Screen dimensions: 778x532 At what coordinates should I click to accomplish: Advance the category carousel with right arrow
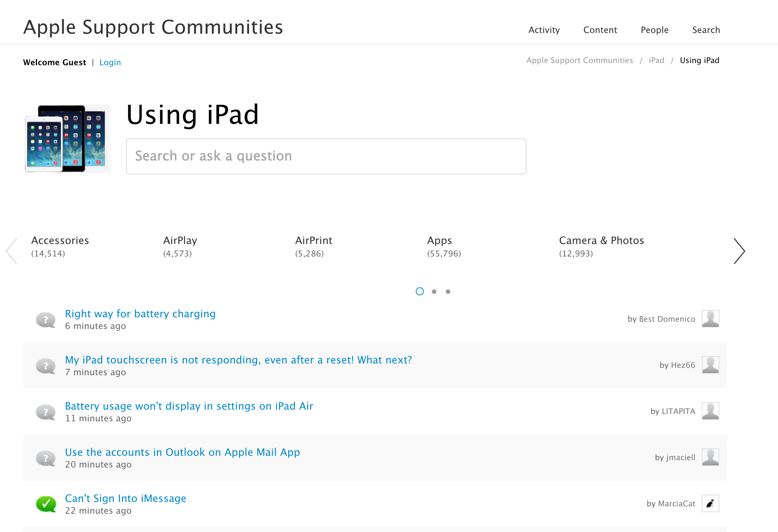pos(740,251)
